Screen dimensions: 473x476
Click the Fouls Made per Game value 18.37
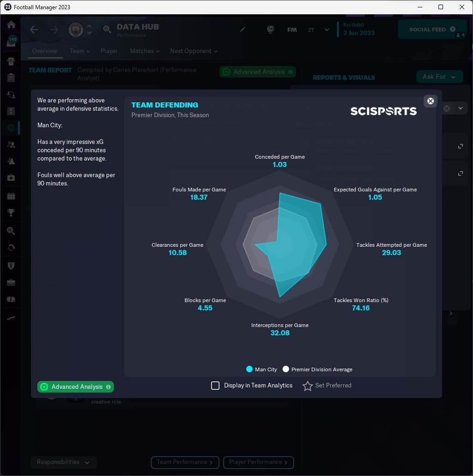pyautogui.click(x=199, y=197)
